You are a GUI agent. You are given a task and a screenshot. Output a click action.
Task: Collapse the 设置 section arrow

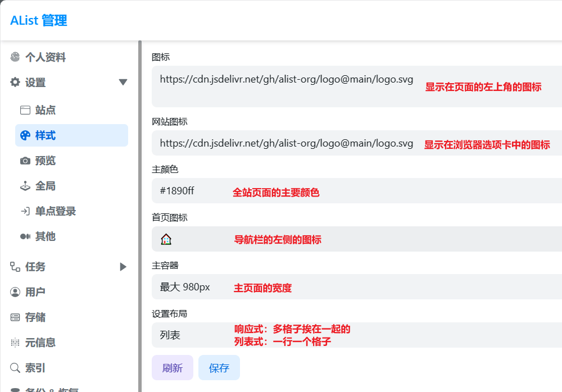pyautogui.click(x=123, y=83)
